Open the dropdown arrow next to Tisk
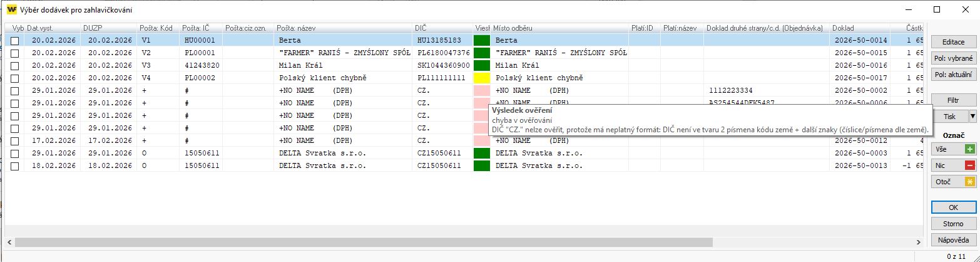 [972, 117]
